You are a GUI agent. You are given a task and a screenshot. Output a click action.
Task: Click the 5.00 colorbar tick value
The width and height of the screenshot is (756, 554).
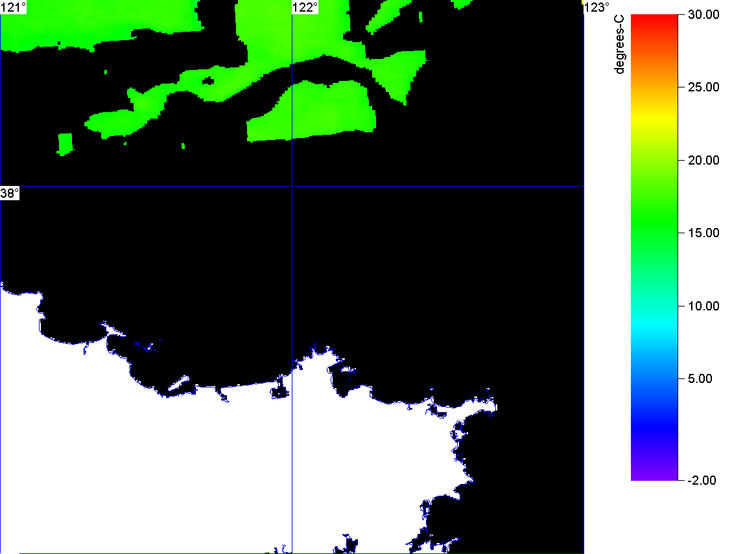tap(700, 378)
